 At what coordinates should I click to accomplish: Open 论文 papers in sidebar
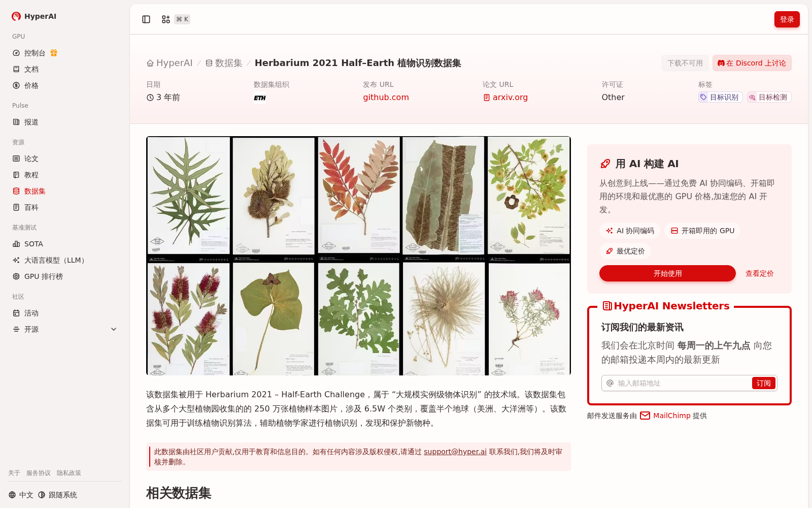pyautogui.click(x=65, y=158)
